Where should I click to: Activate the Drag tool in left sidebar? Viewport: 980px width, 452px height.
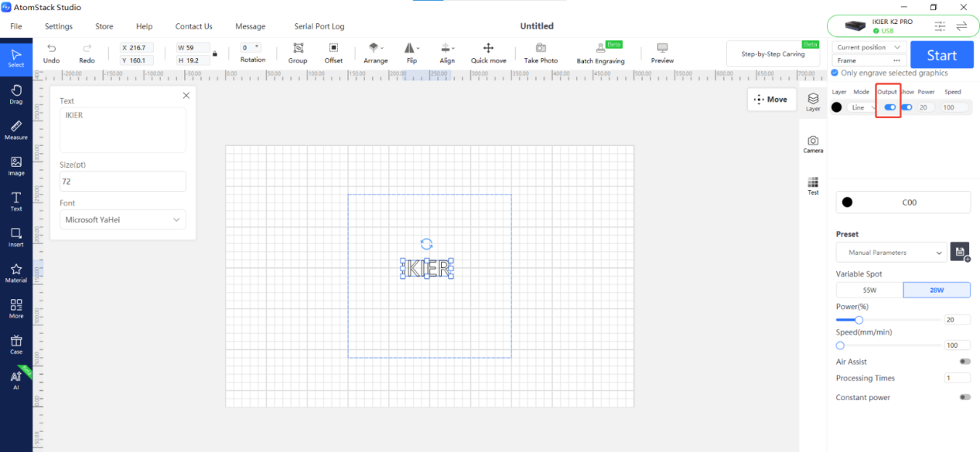click(15, 95)
